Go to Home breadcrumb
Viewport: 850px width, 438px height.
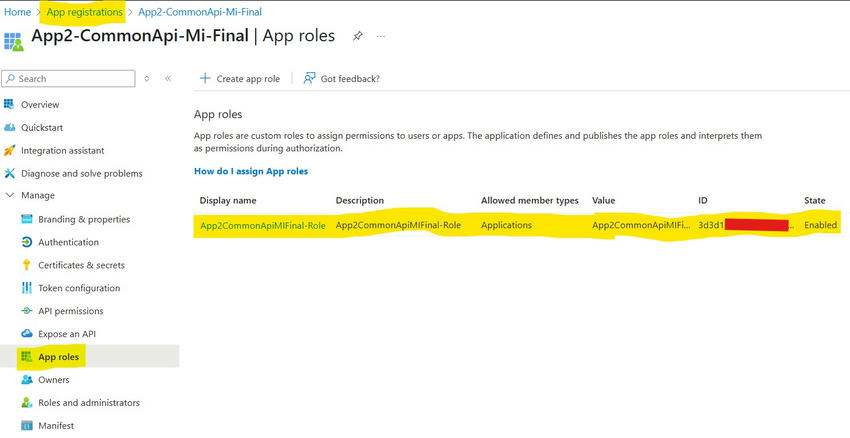[17, 12]
